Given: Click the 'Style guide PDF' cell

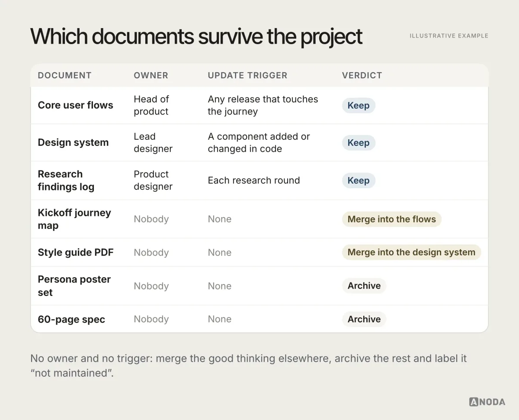Looking at the screenshot, I should (76, 253).
